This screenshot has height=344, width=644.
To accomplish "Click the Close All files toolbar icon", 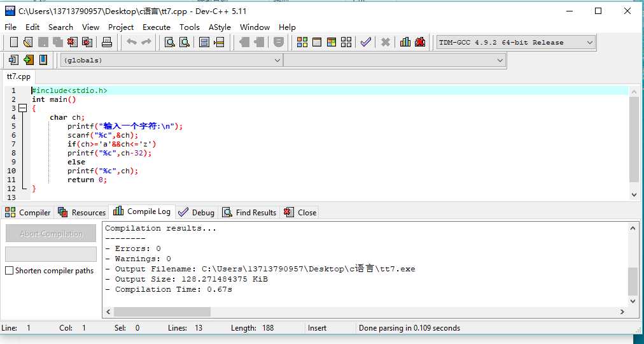I will tap(87, 42).
